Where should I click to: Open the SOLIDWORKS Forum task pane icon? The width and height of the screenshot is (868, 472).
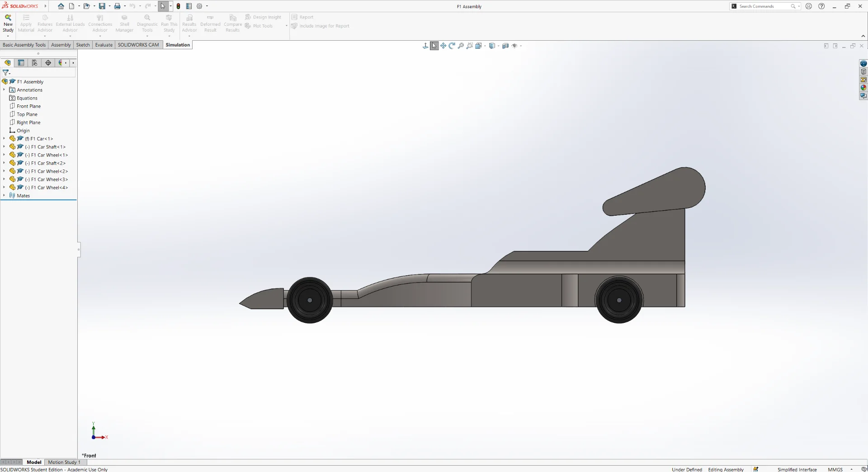tap(863, 96)
